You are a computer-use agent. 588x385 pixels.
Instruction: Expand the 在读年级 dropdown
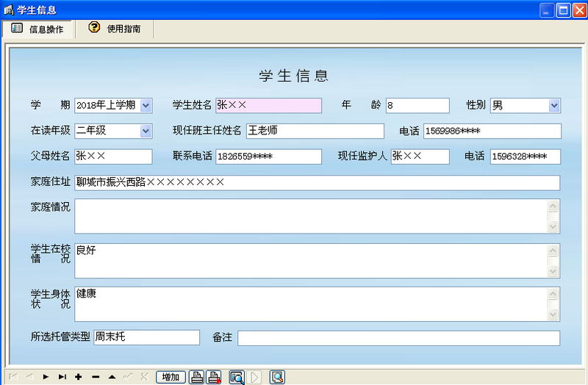coord(146,132)
